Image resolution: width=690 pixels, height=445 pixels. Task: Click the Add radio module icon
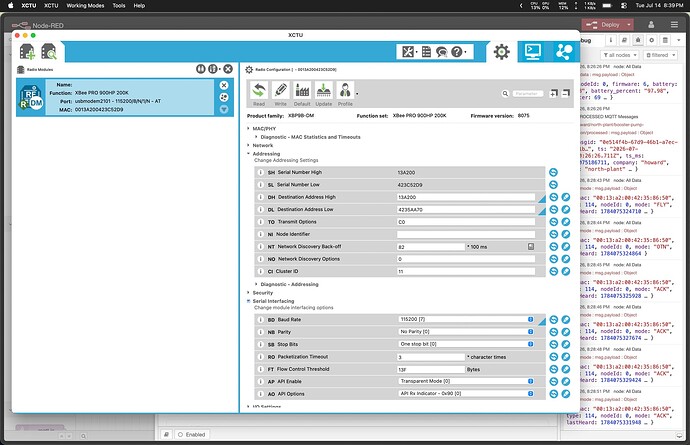tap(27, 52)
